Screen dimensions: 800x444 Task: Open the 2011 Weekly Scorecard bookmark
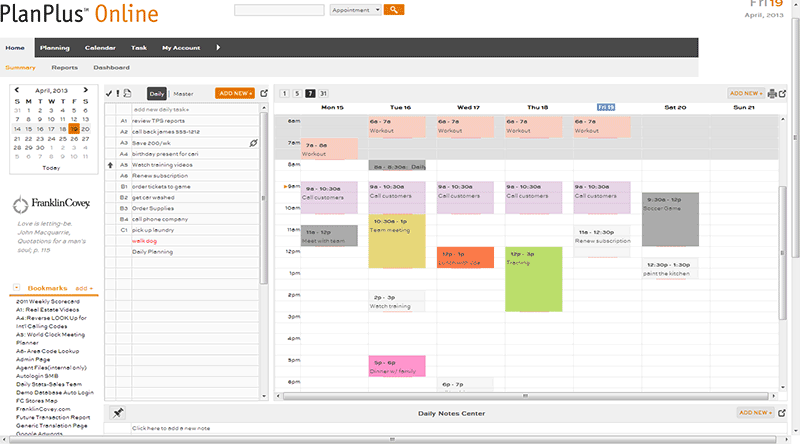48,302
